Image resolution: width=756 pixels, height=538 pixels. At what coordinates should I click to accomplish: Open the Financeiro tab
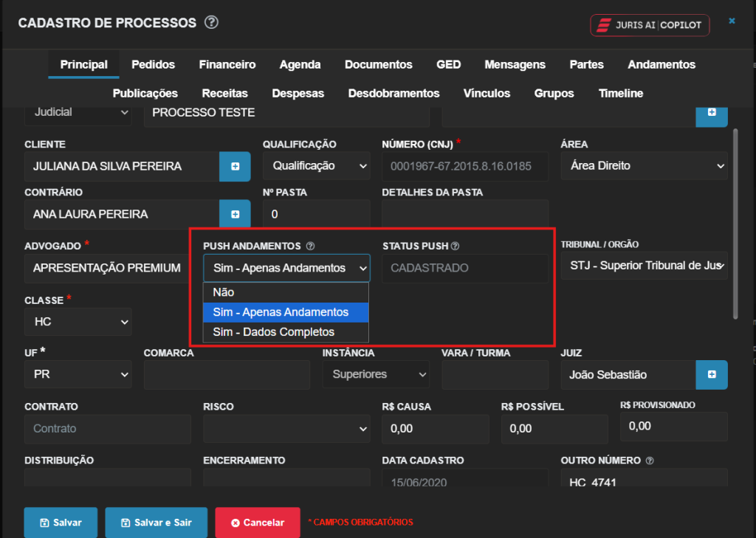(x=227, y=65)
